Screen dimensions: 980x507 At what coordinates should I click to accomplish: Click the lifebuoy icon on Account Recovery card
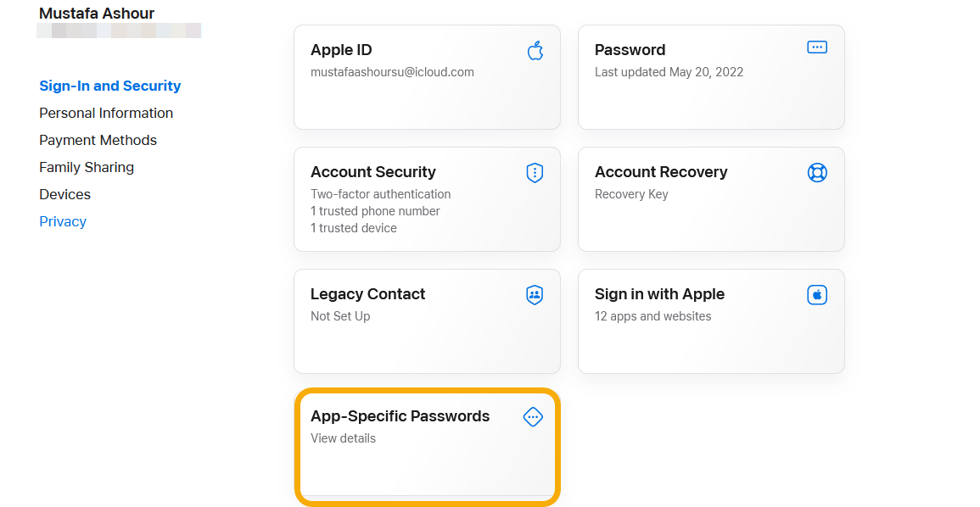[x=816, y=172]
